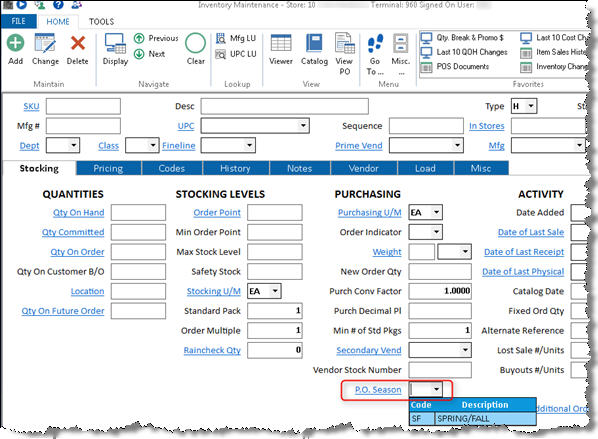Expand the Type dropdown
Screen dimensions: 598x439
[x=531, y=106]
